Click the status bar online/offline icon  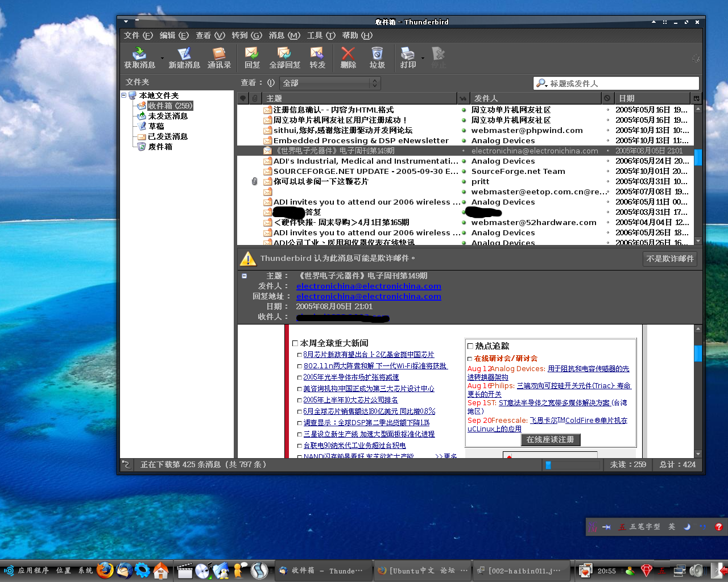(x=126, y=464)
